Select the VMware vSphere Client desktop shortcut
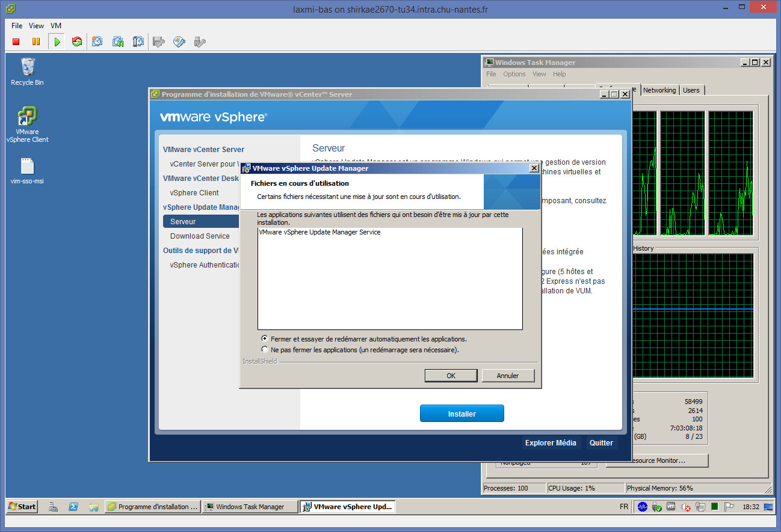 tap(27, 125)
